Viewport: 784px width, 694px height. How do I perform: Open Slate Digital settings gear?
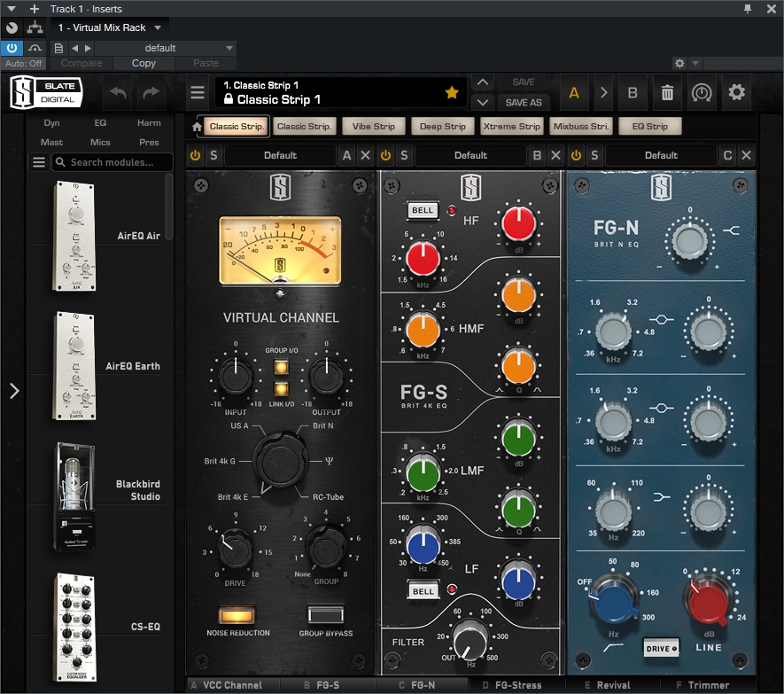click(736, 92)
